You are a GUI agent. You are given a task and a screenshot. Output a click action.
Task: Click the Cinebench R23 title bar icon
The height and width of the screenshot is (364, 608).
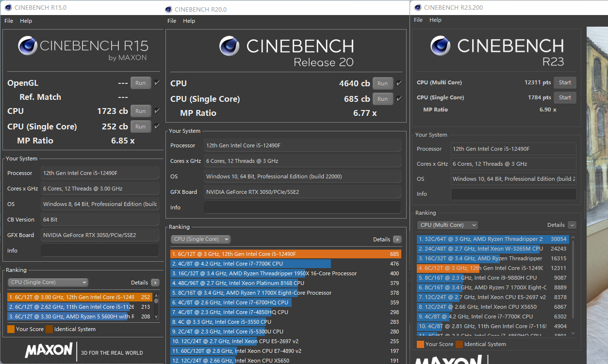(417, 7)
